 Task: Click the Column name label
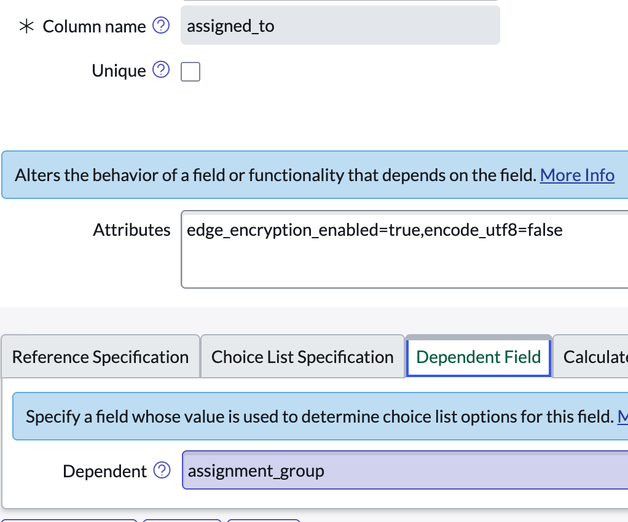pyautogui.click(x=94, y=26)
